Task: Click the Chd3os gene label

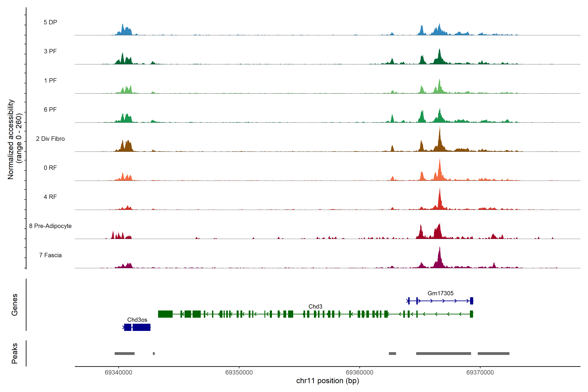Action: [x=137, y=320]
